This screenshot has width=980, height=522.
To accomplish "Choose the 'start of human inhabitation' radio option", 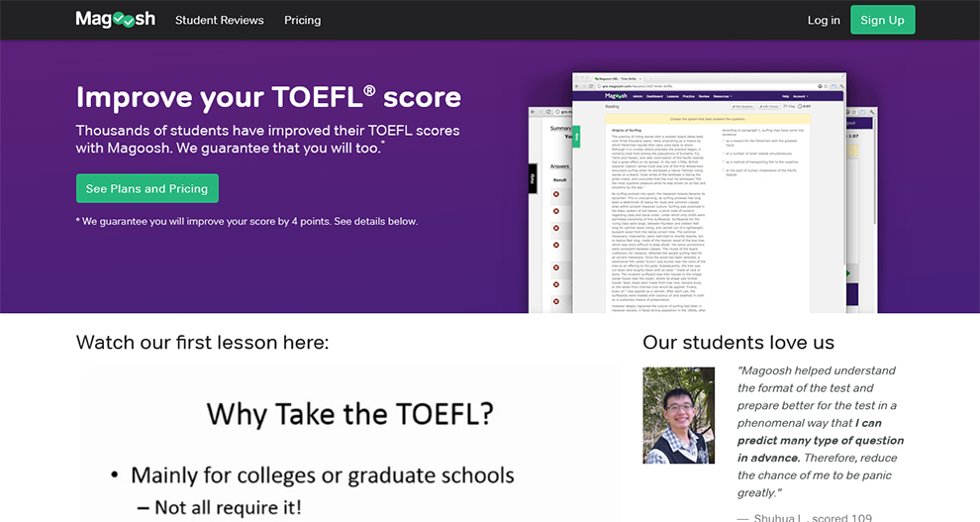I will 725,172.
